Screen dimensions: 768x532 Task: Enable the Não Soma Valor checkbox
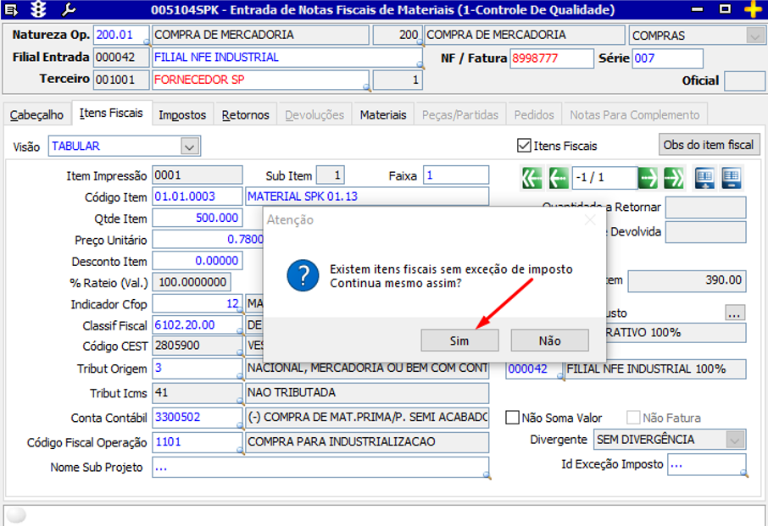click(512, 418)
